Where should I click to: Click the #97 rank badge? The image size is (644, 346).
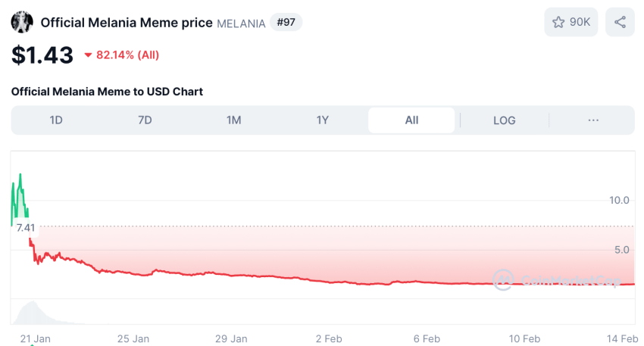pos(286,22)
